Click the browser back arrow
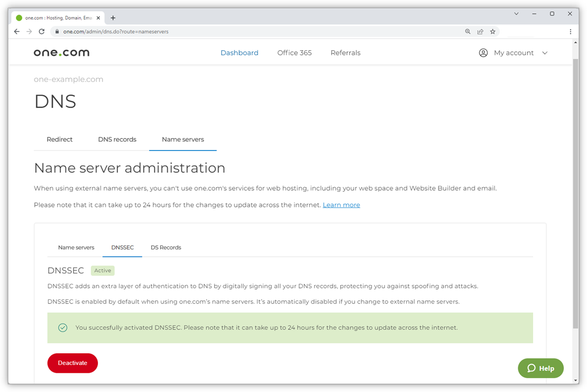This screenshot has width=587, height=392. click(x=17, y=32)
